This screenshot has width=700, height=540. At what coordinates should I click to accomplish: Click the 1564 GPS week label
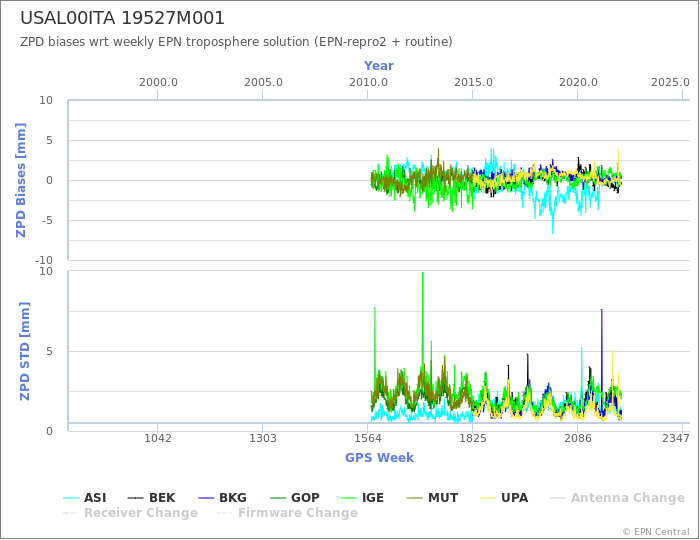[x=367, y=438]
